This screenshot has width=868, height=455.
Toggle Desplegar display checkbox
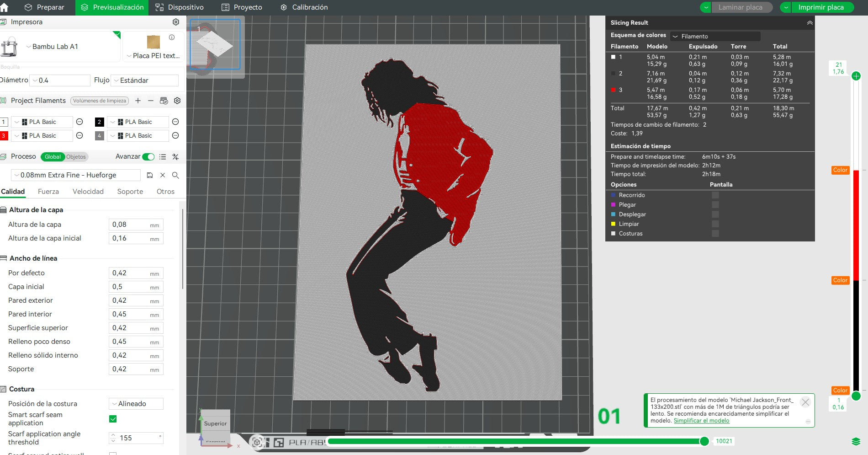pyautogui.click(x=715, y=214)
